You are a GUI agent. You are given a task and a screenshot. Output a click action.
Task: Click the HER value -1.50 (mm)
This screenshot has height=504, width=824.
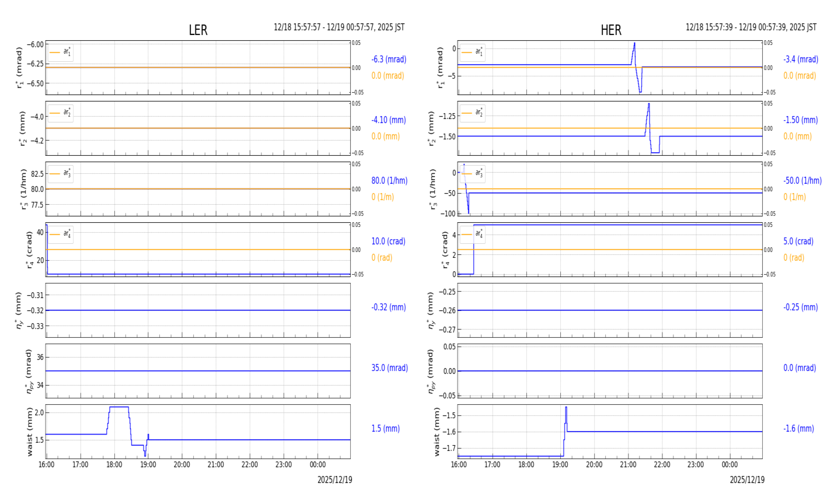coord(801,120)
